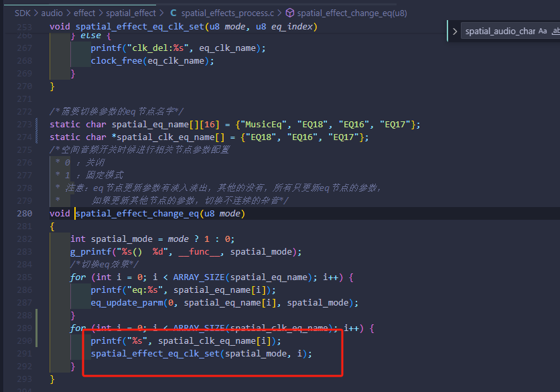Click "EQ18" in the spatial_clk_eq_name array

[x=263, y=137]
